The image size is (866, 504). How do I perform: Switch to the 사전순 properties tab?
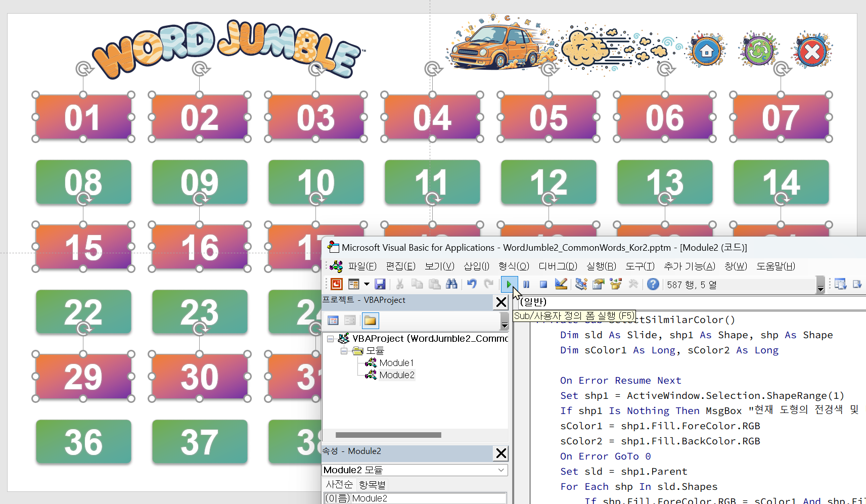coord(339,484)
